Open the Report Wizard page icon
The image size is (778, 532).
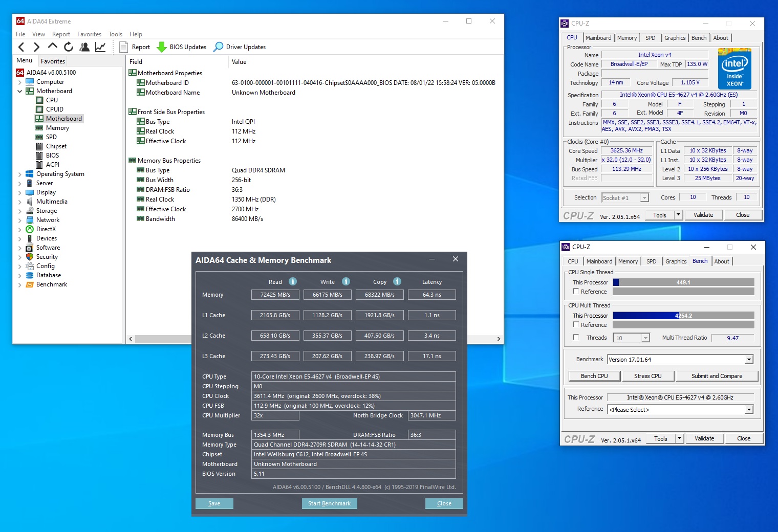point(123,47)
